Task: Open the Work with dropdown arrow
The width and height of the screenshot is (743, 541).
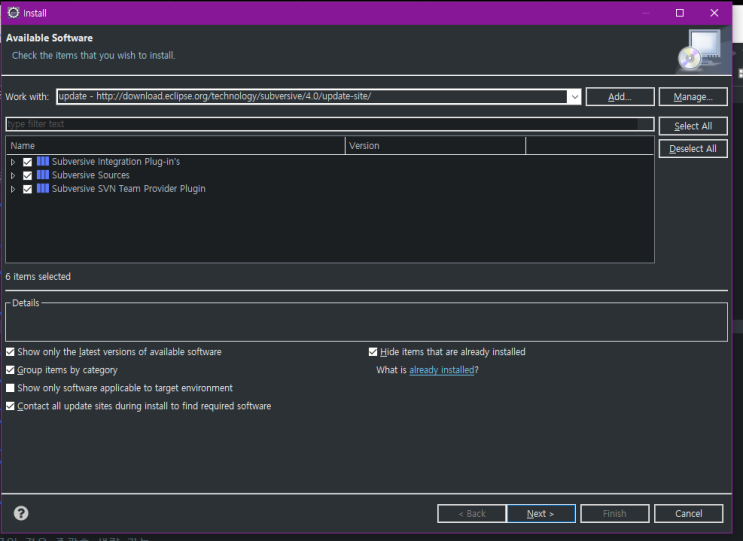Action: tap(574, 97)
